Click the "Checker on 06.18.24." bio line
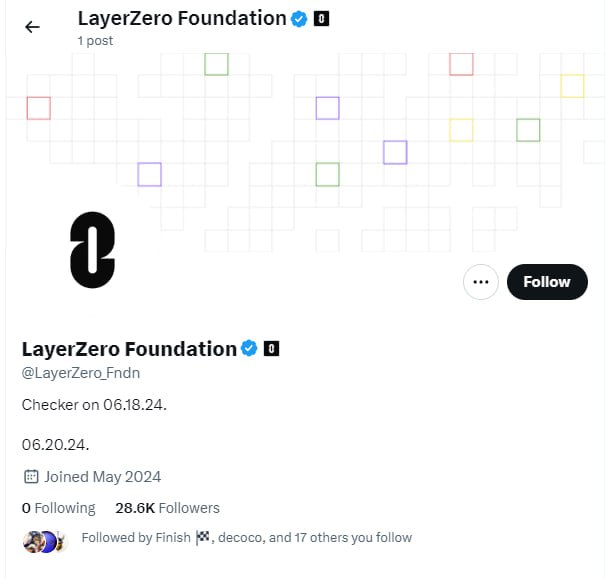 coord(94,405)
